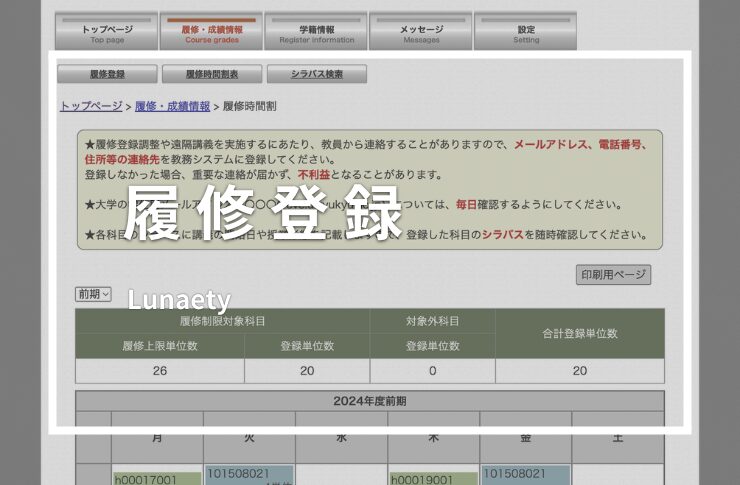Click the 履修上限単位数 value 26 cell
This screenshot has width=740, height=485.
[160, 371]
